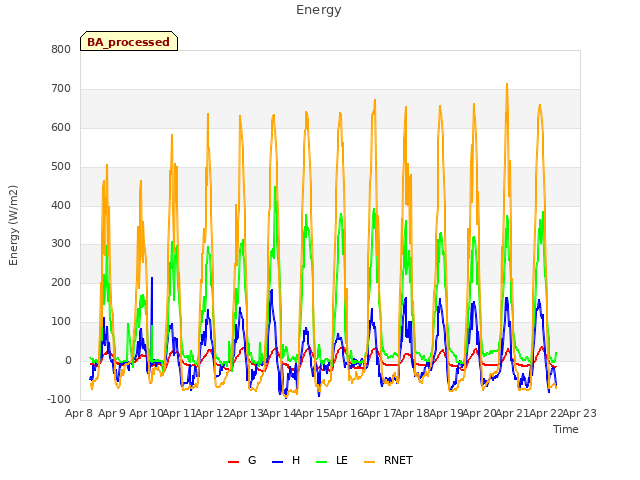Click the blue H spike above 200 near Apr 10
640x480 pixels.
[152, 278]
